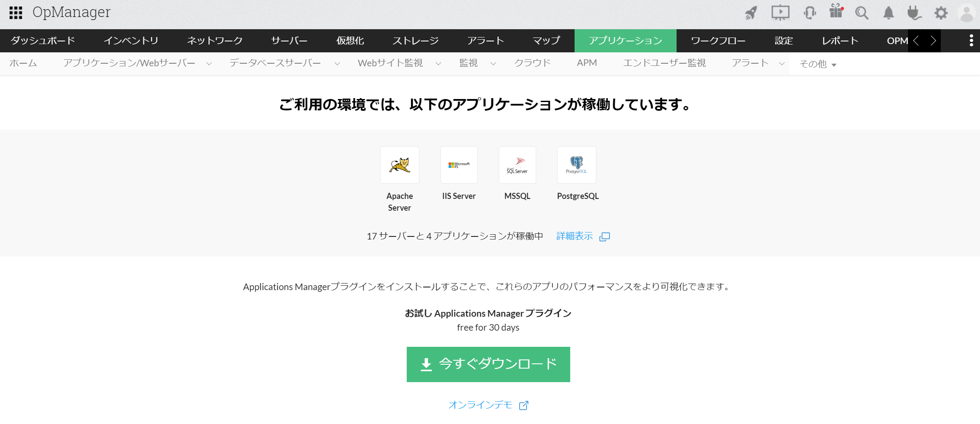Open the bell notifications icon

tap(888, 13)
